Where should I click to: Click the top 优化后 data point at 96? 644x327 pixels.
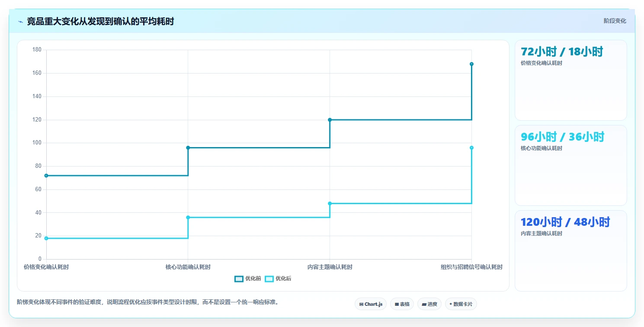tap(471, 147)
